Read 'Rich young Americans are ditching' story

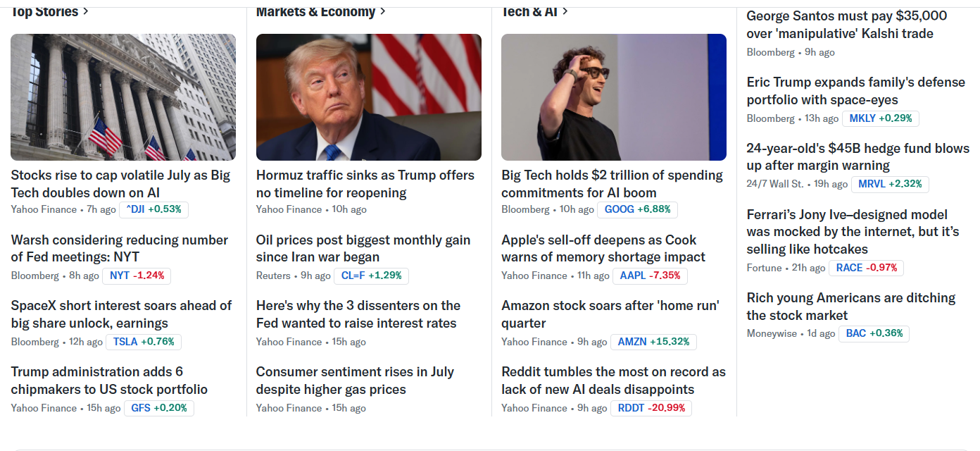coord(851,307)
